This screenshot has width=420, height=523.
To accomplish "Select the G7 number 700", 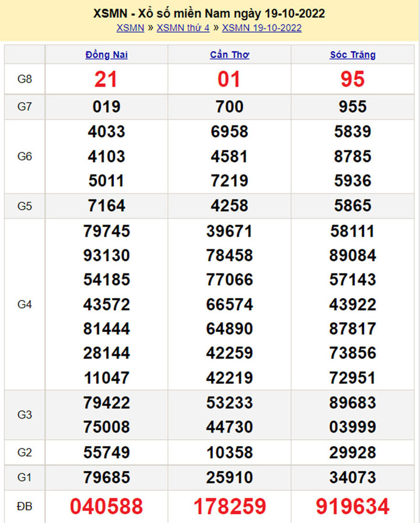I will (x=229, y=107).
